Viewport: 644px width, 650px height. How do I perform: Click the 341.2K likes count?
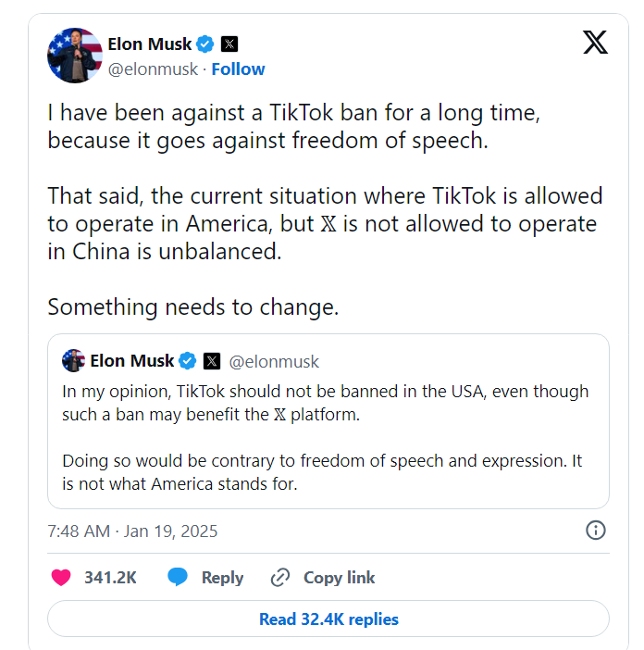click(x=110, y=578)
